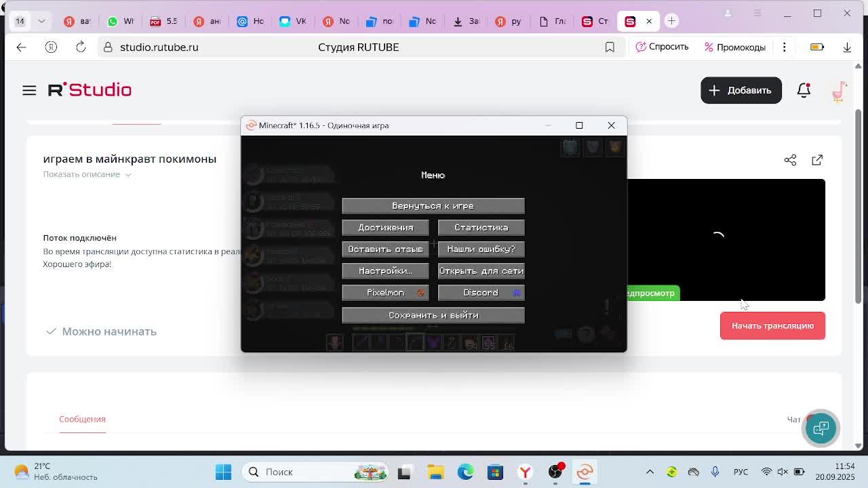
Task: Switch to Yandex Browser on the taskbar
Action: coord(525,472)
